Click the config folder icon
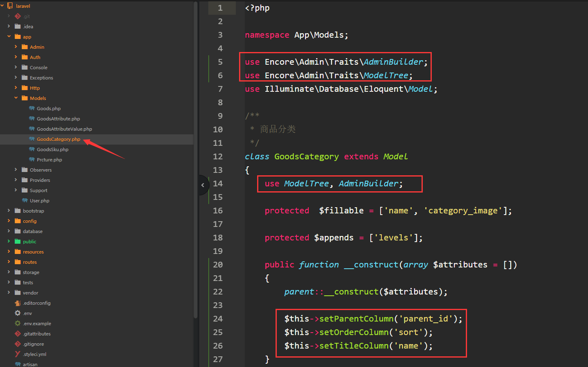This screenshot has width=588, height=367. coord(18,221)
